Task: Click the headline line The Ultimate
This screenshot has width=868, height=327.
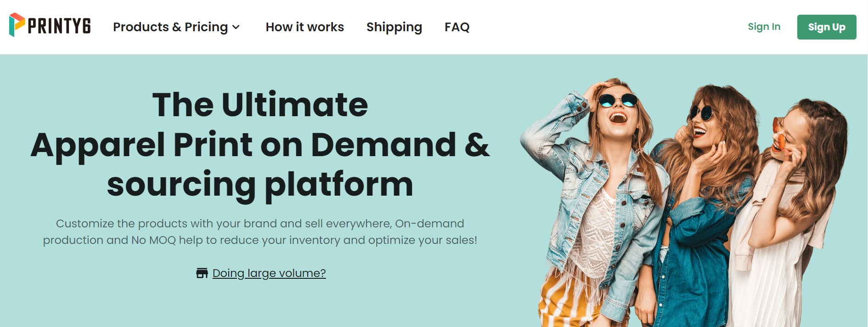Action: point(260,105)
